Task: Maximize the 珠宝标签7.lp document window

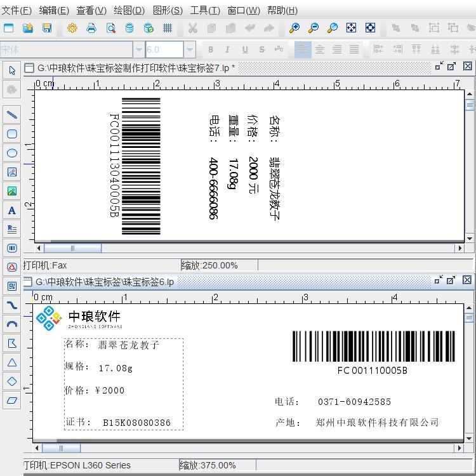Action: pos(451,67)
